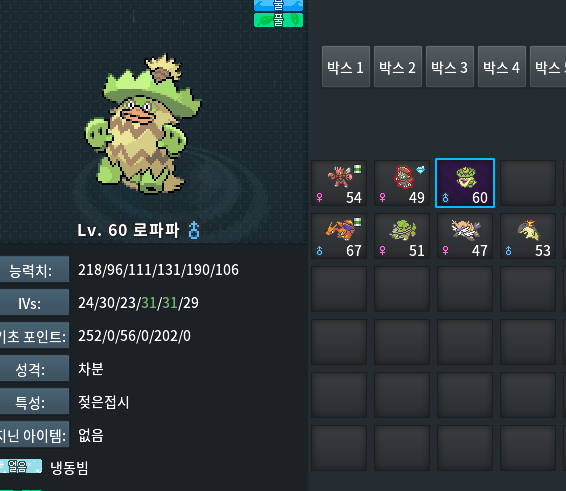This screenshot has height=491, width=566.
Task: Click the IVs label
Action: (34, 302)
